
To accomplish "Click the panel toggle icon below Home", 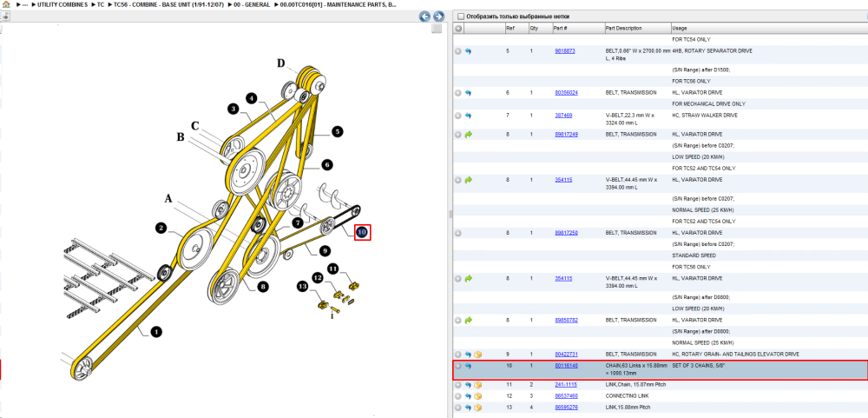I will click(4, 17).
